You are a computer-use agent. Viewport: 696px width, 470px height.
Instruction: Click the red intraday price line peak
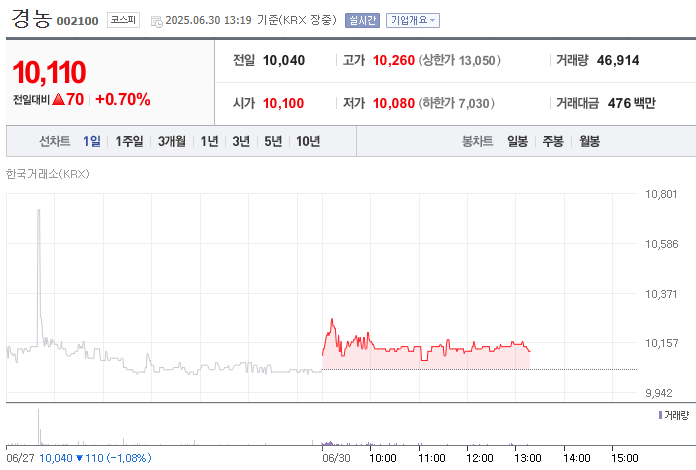pos(332,320)
